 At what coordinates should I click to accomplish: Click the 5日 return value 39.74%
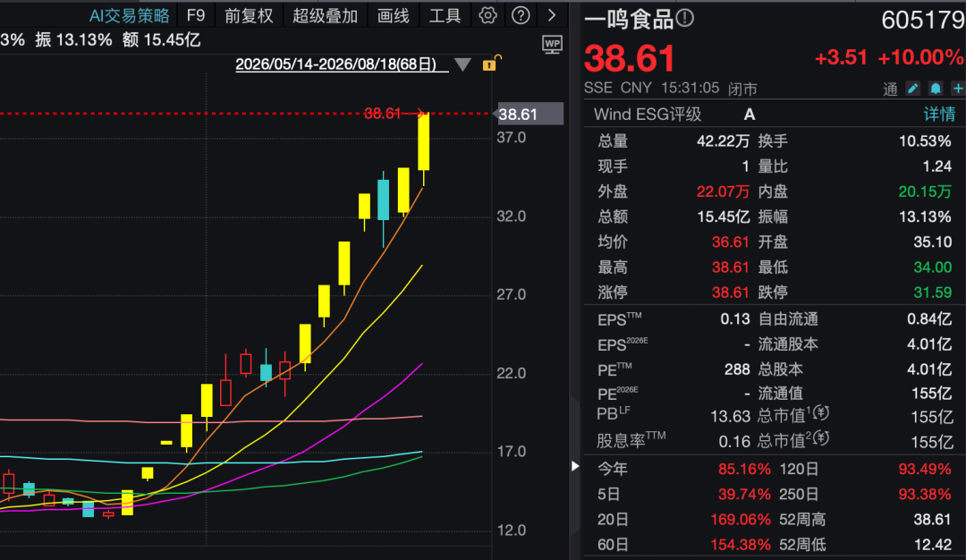[744, 495]
